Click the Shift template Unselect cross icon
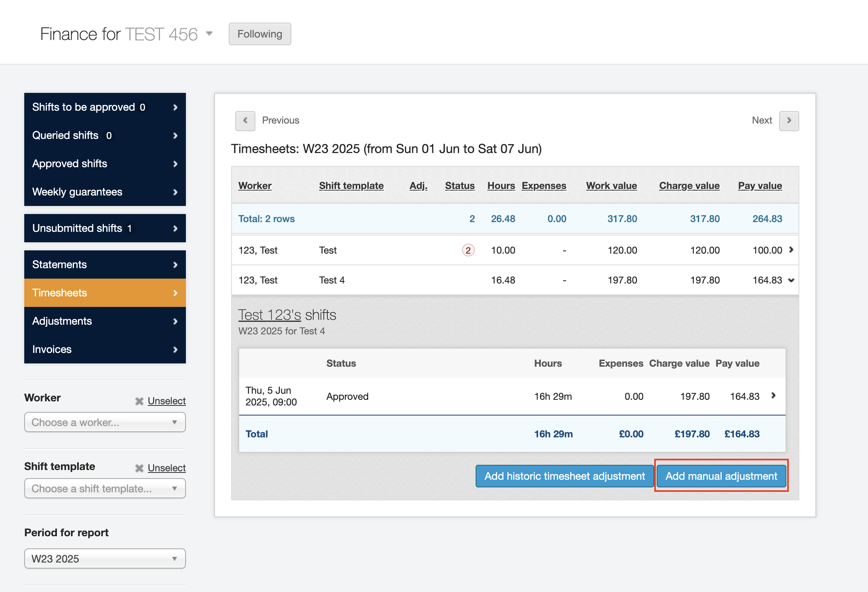The image size is (868, 592). [139, 468]
